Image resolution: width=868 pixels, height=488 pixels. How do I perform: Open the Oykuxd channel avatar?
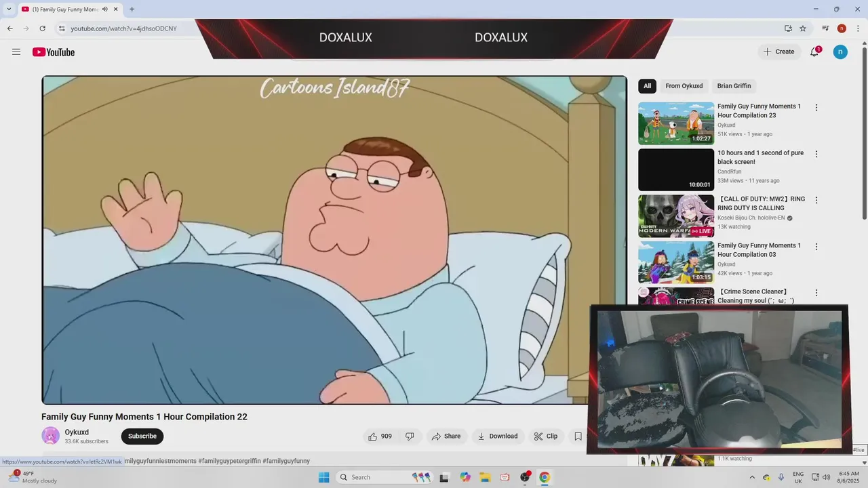tap(50, 436)
